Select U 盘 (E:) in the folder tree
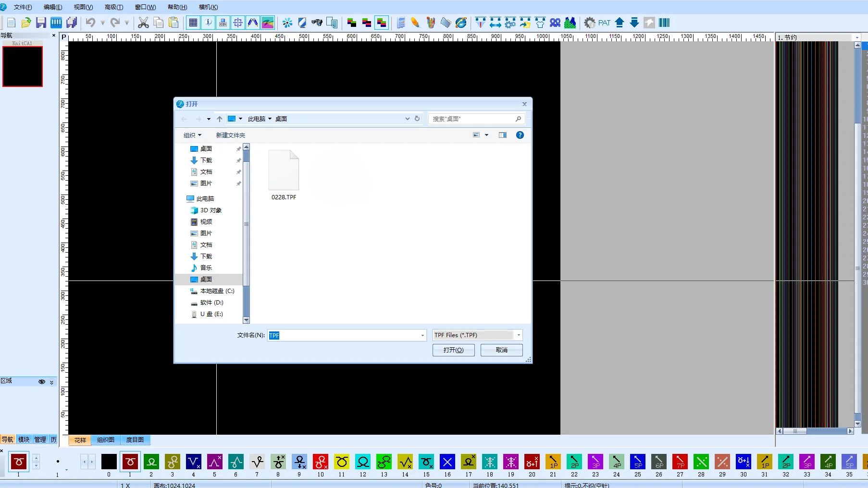The image size is (868, 488). coord(207,314)
